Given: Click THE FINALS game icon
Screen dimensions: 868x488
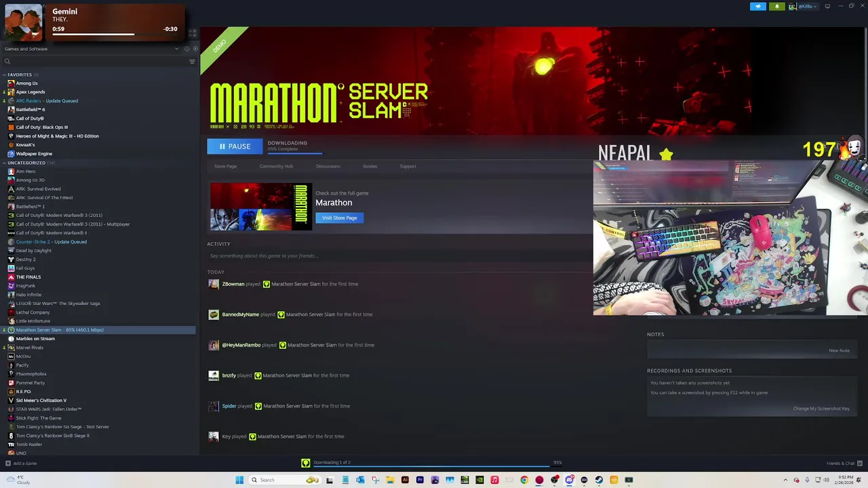Looking at the screenshot, I should [x=11, y=277].
